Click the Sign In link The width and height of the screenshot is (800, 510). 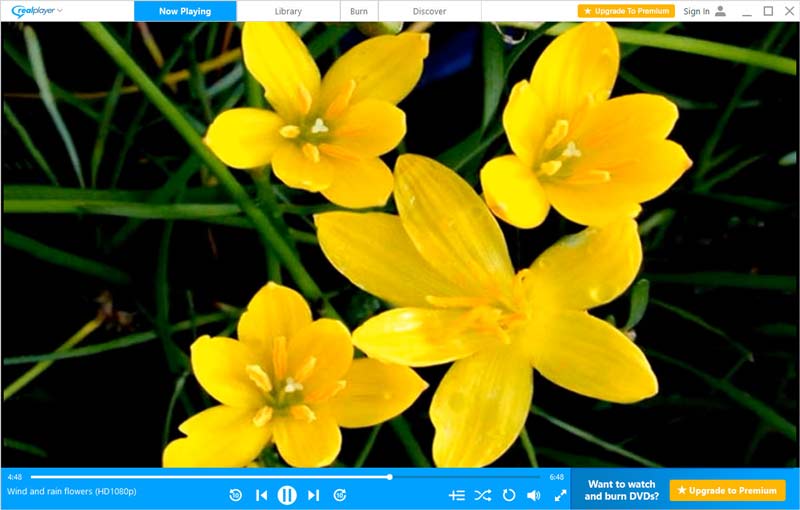(x=696, y=11)
